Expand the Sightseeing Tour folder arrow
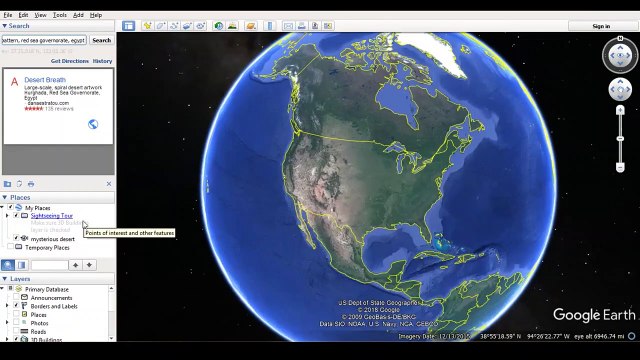The height and width of the screenshot is (360, 640). 7,216
